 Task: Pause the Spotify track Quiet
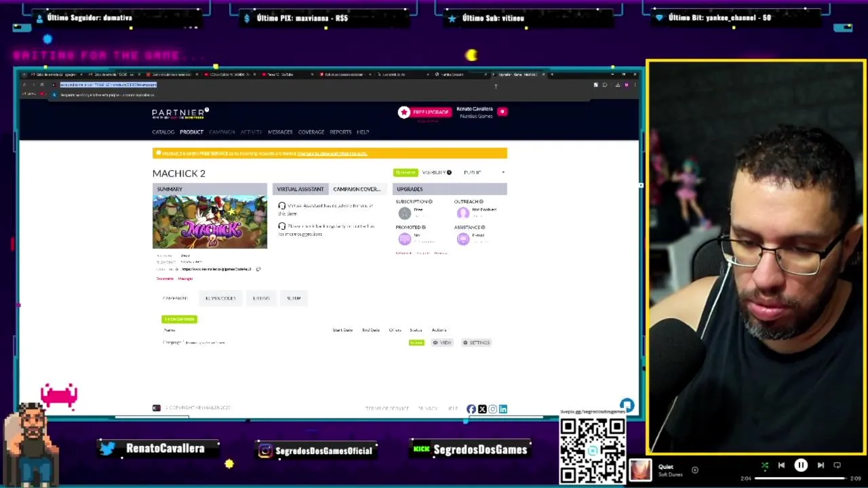pos(801,466)
